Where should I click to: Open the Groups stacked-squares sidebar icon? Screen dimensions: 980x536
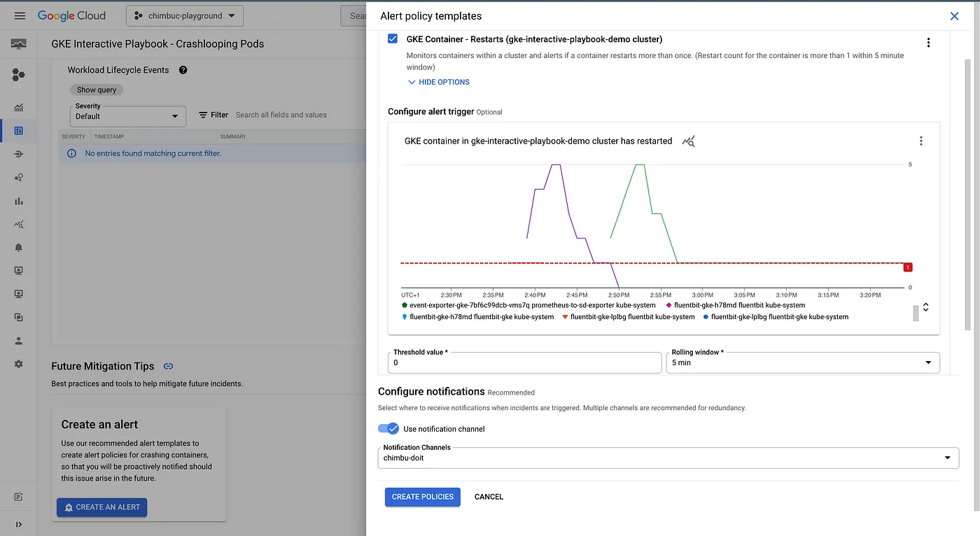[x=19, y=318]
